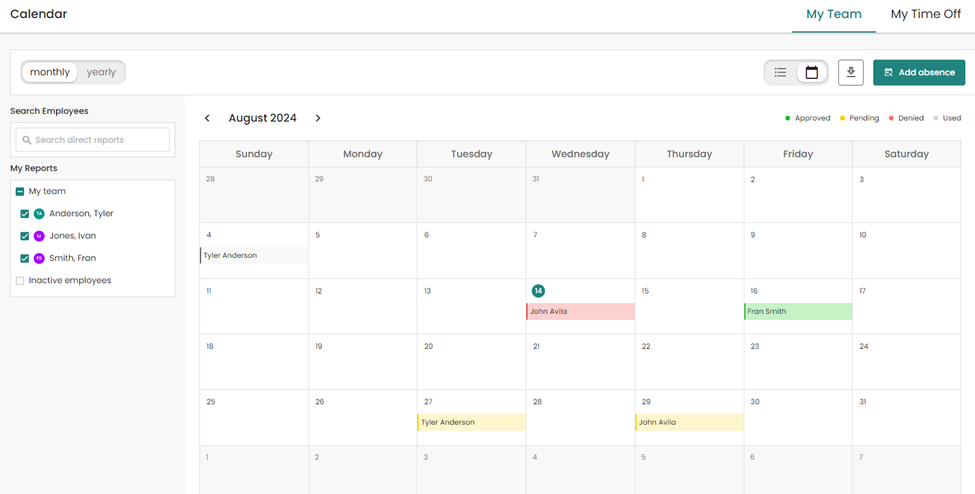Open the My Team tab

833,14
